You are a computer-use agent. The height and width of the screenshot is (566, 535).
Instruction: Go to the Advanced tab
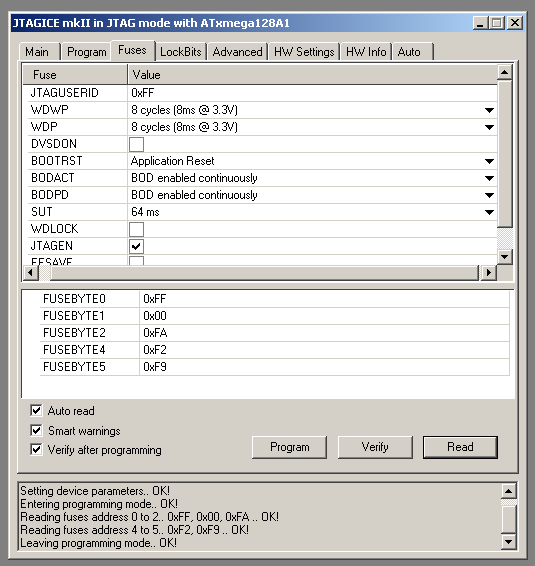coord(237,52)
